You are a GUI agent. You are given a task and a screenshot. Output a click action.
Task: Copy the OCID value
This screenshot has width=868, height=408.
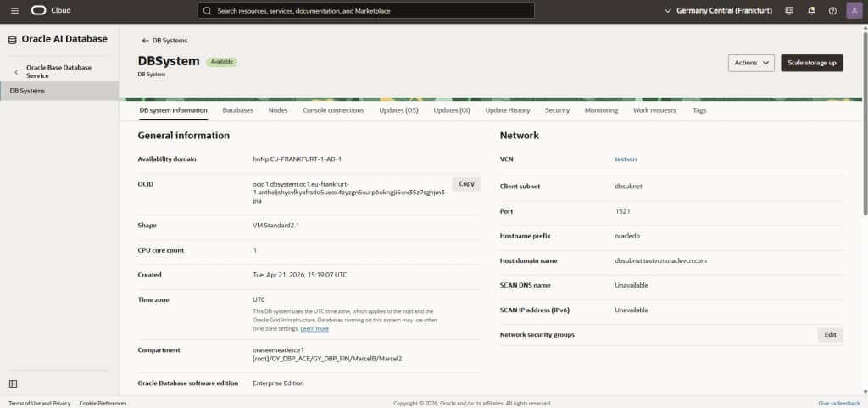[467, 184]
